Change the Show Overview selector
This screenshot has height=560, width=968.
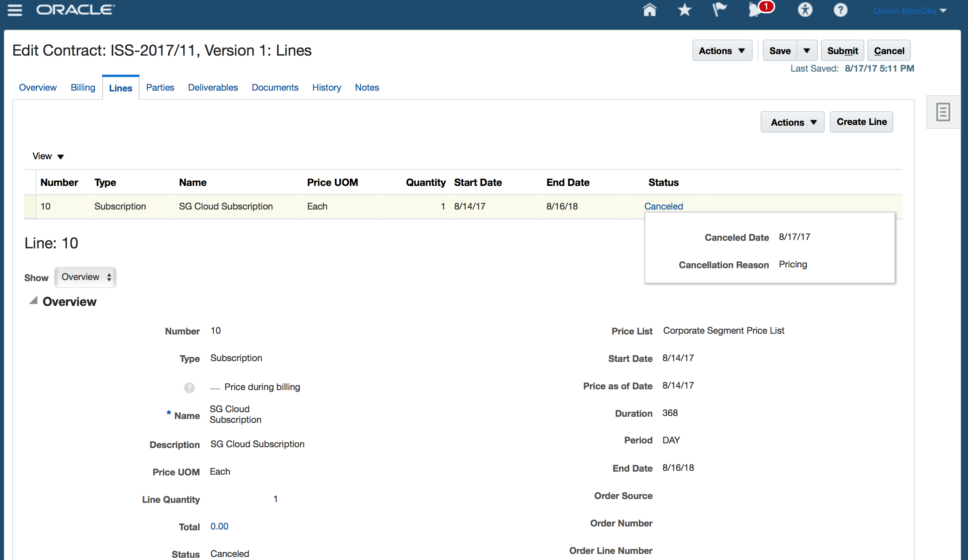point(85,277)
